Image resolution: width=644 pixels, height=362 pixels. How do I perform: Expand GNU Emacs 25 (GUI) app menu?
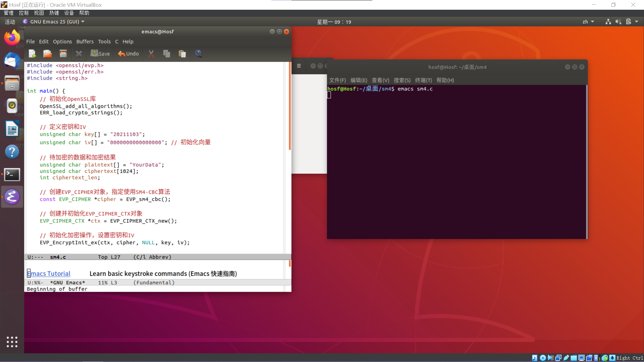(x=54, y=22)
